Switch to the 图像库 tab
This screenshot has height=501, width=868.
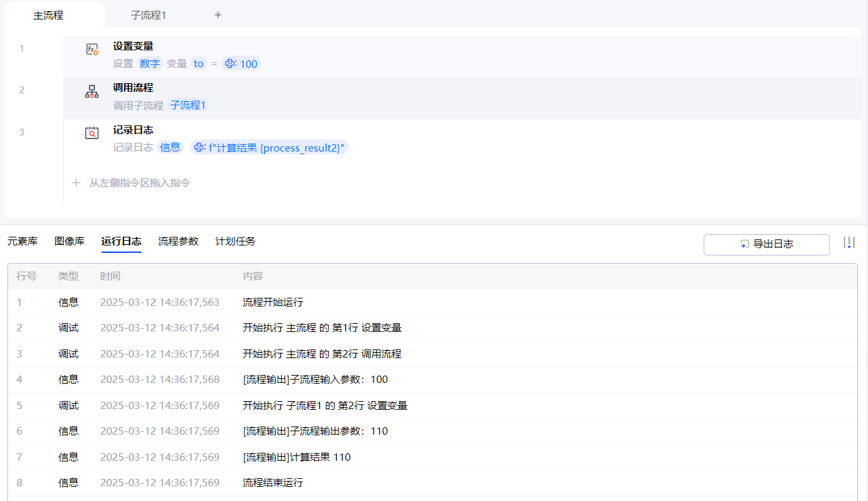click(69, 241)
